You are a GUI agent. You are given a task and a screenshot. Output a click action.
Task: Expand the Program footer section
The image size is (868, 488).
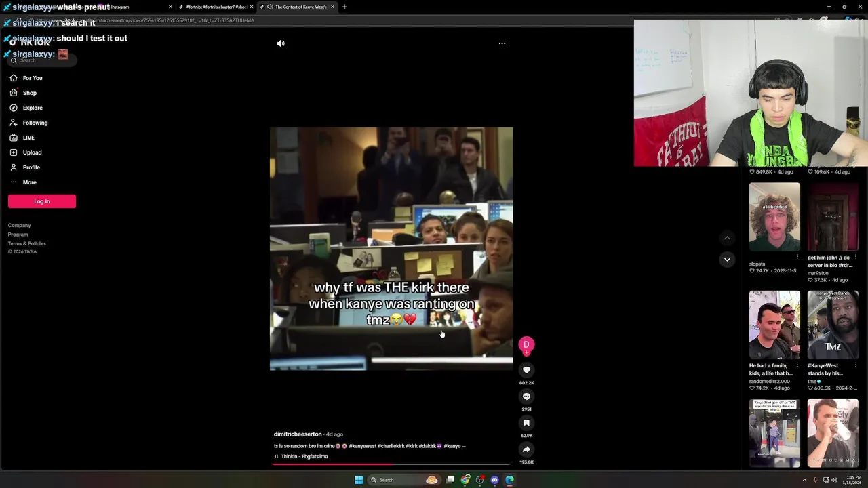coord(18,235)
